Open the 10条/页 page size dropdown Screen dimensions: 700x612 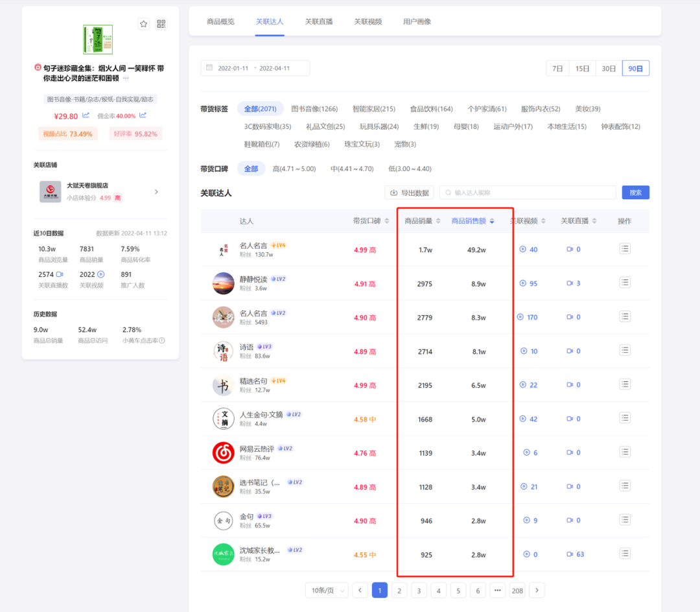pyautogui.click(x=327, y=590)
